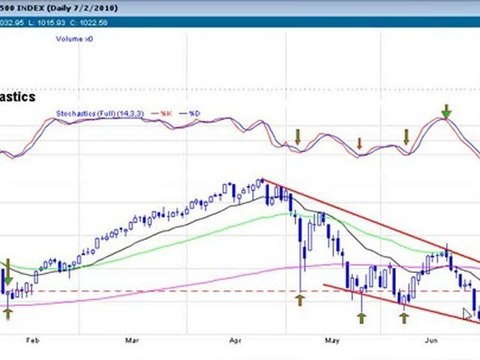The height and width of the screenshot is (360, 480).
Task: Click the "%K" legend entry
Action: (x=162, y=114)
